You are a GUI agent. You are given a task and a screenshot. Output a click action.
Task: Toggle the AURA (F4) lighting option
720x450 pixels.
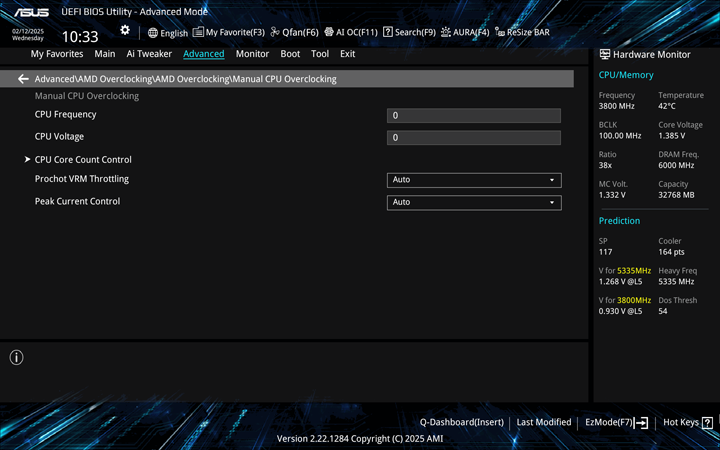coord(465,33)
